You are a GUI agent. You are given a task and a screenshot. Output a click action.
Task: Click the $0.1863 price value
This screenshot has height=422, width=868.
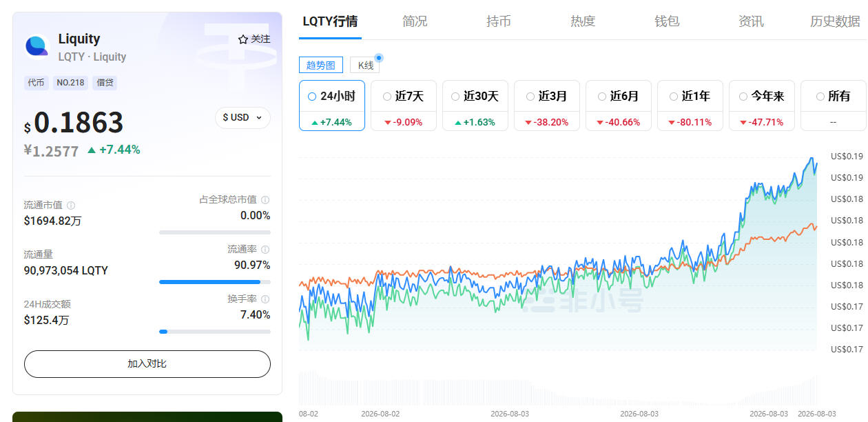tap(74, 123)
